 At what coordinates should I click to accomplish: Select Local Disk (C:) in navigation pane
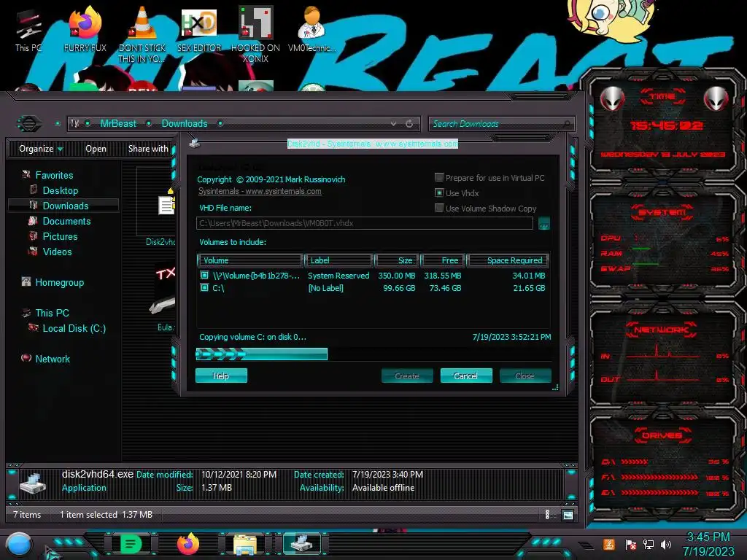pyautogui.click(x=74, y=328)
